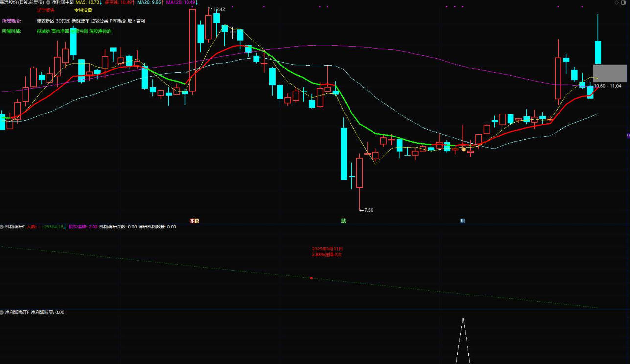The width and height of the screenshot is (630, 364).
Task: Click the diamond icon at top right of chart
Action: tap(617, 2)
